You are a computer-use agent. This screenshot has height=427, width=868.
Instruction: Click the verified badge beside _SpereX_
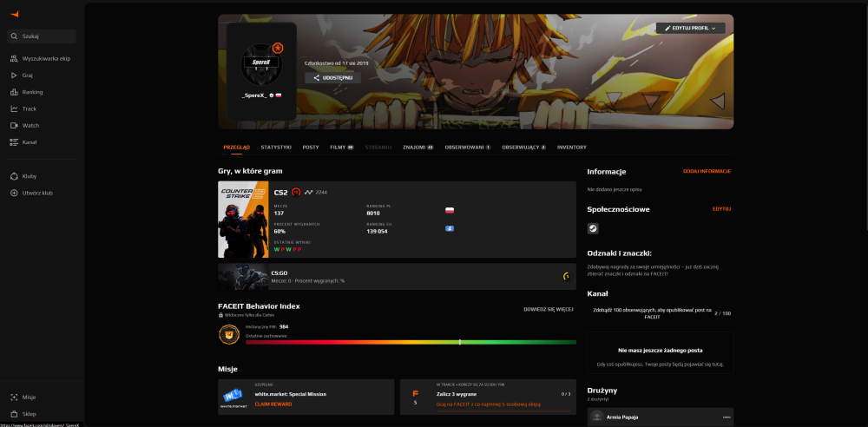(x=271, y=95)
